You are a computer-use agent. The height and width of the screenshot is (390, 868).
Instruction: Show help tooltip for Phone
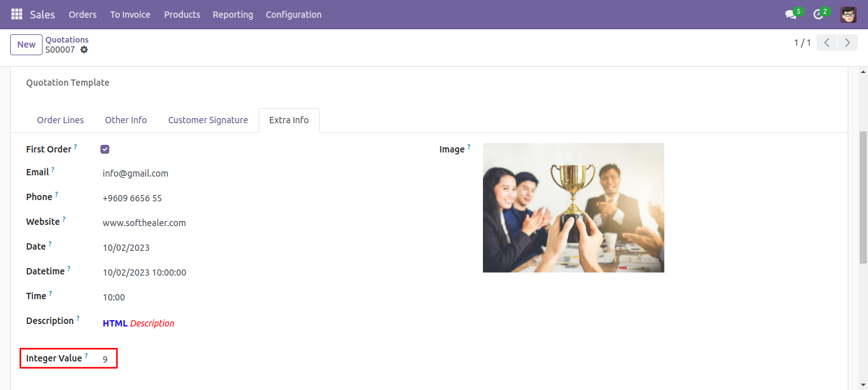click(x=56, y=194)
